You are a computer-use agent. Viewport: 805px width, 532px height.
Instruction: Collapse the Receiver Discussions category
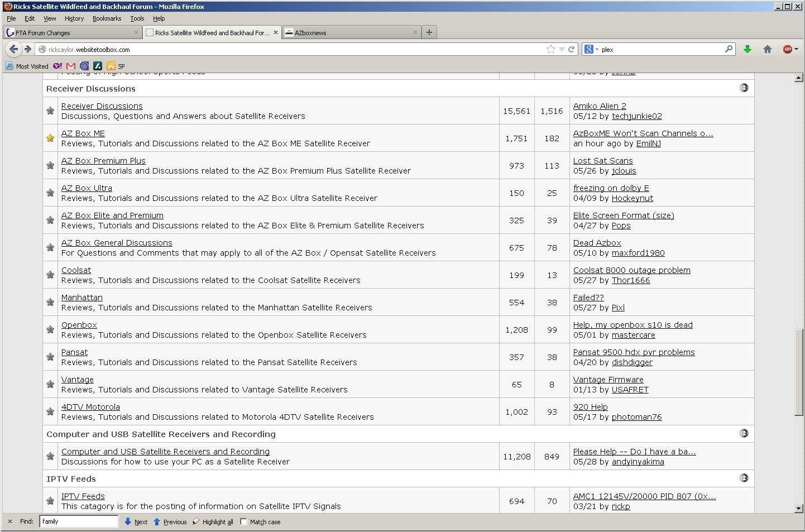[744, 88]
